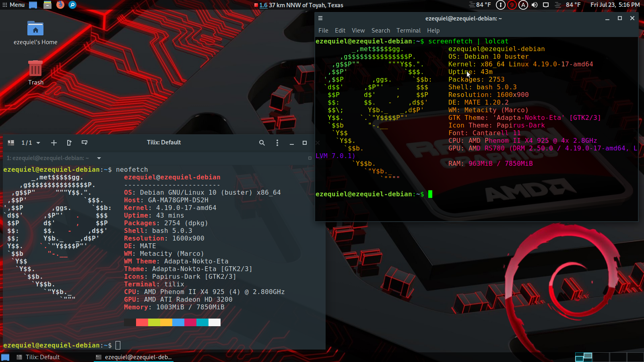Screen dimensions: 644x362
Task: Open the volume control speaker icon
Action: (x=534, y=5)
